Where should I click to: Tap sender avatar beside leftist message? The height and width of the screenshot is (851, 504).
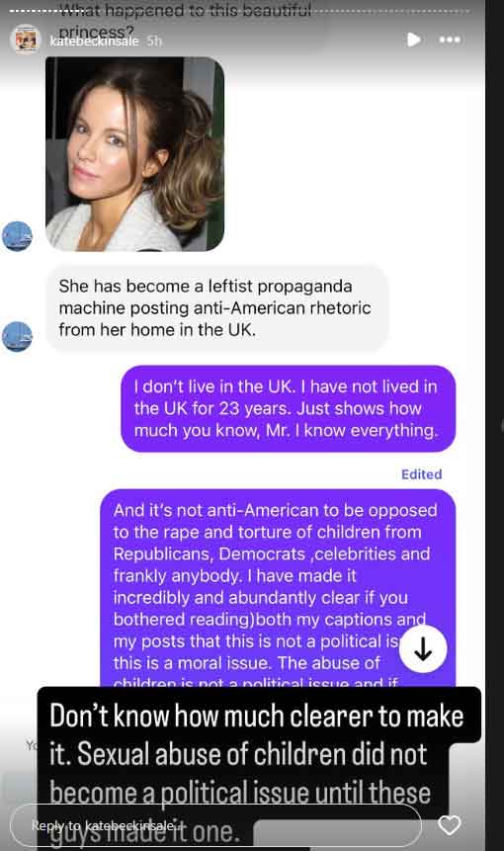click(17, 336)
